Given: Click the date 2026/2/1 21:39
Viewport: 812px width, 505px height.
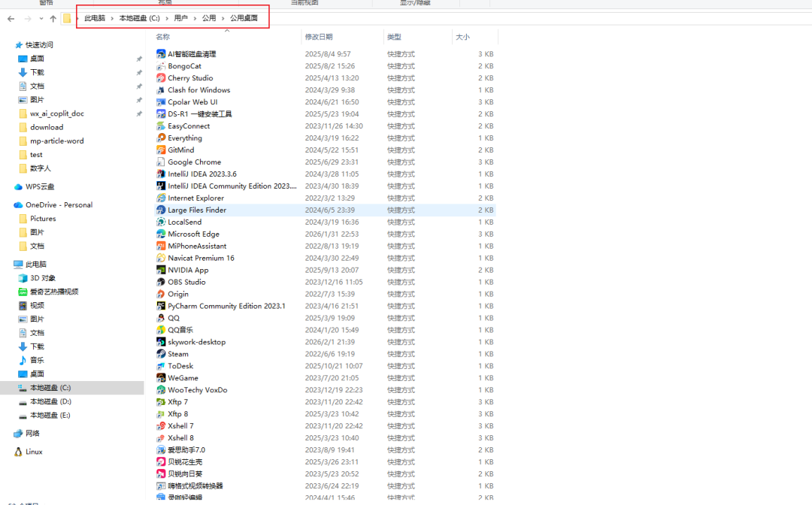Looking at the screenshot, I should (330, 342).
